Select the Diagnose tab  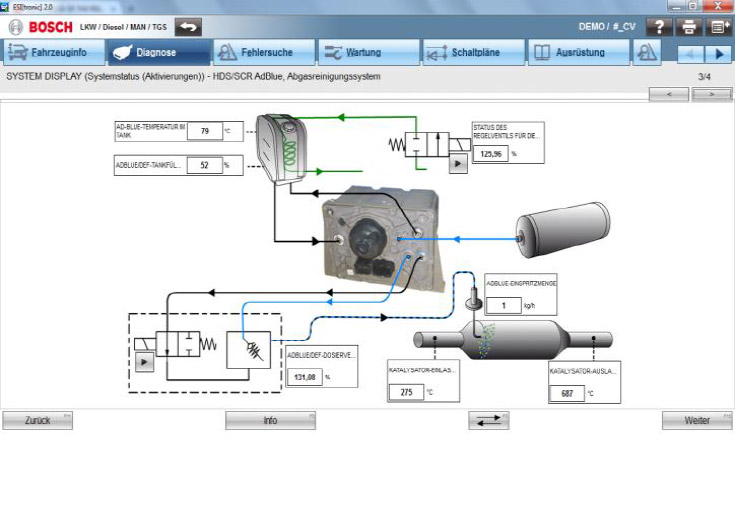[159, 52]
